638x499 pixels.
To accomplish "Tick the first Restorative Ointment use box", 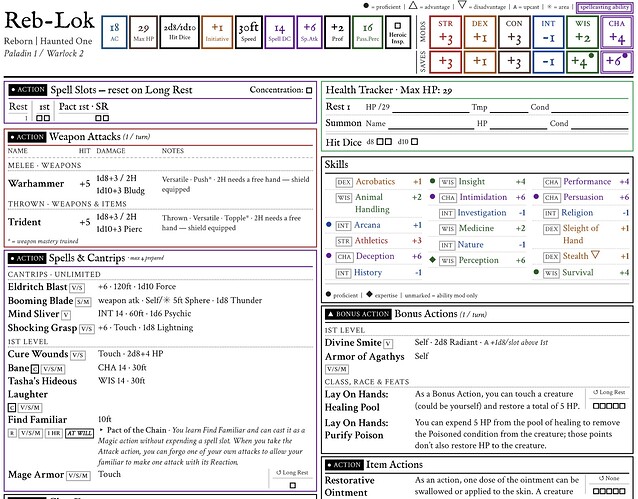I will point(596,491).
